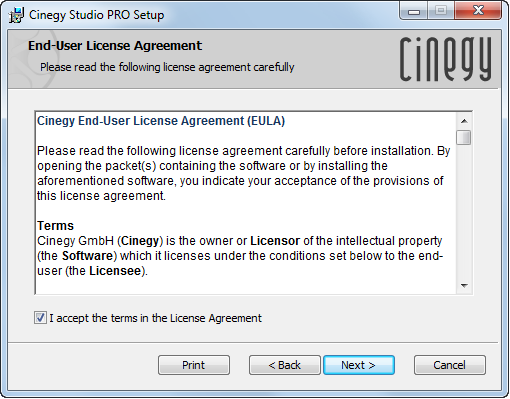Minimize the setup window
Screen dimensions: 510x399
414,12
